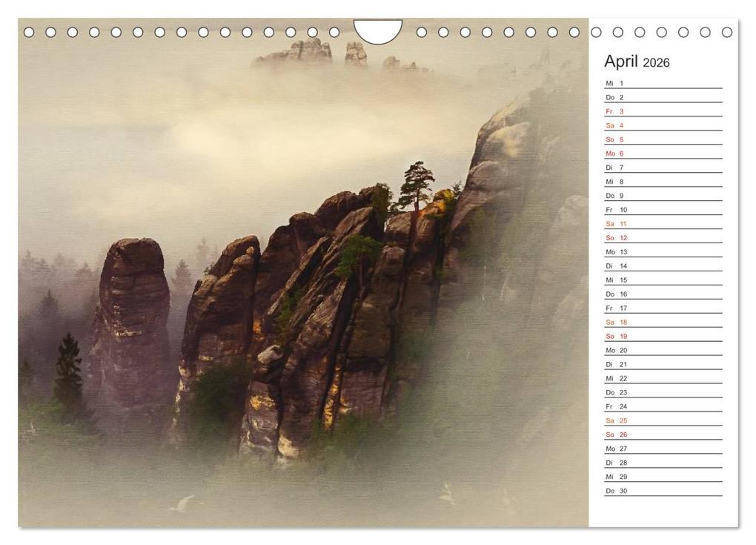Click the red holiday date Mo 6

(614, 153)
